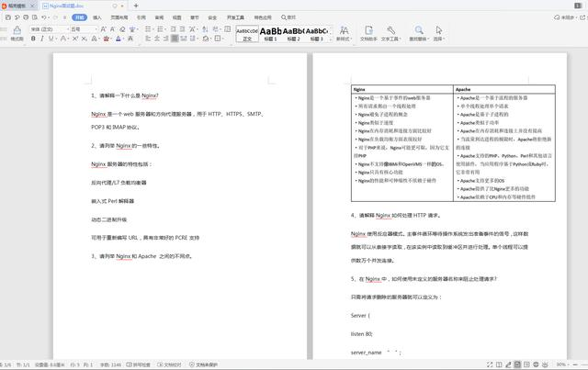Screen dimensions: 588x370
Task: Click the document assistant icon
Action: 368,33
